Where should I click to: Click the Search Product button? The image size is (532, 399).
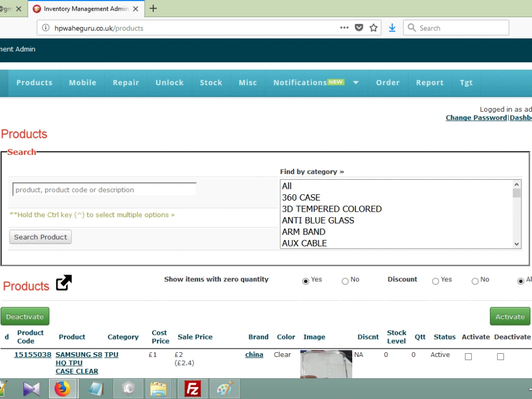click(x=40, y=237)
